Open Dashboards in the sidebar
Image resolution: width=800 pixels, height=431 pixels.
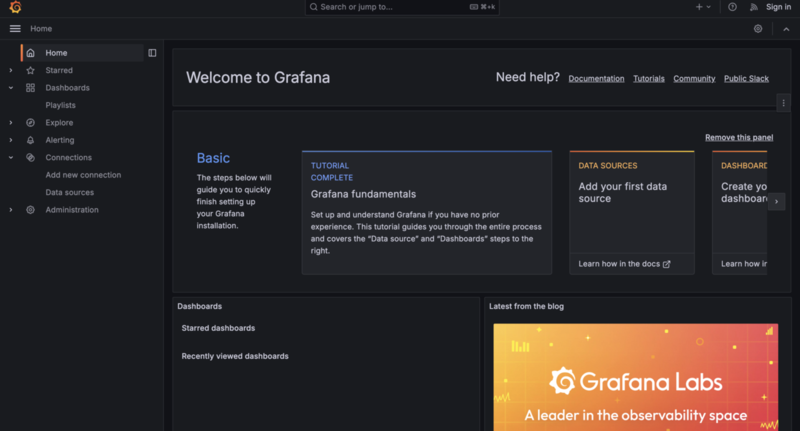[67, 88]
